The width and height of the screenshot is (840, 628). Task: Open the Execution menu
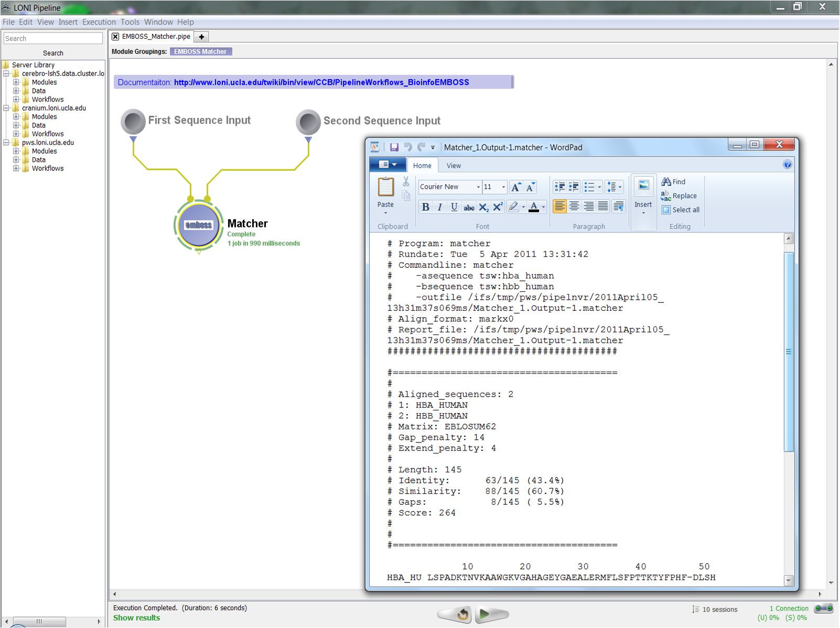tap(99, 22)
